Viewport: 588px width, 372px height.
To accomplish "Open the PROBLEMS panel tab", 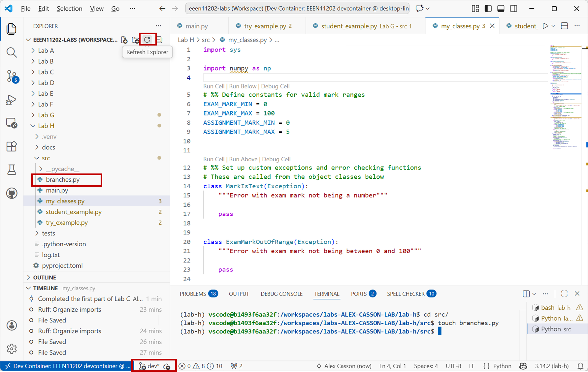I will [x=193, y=294].
